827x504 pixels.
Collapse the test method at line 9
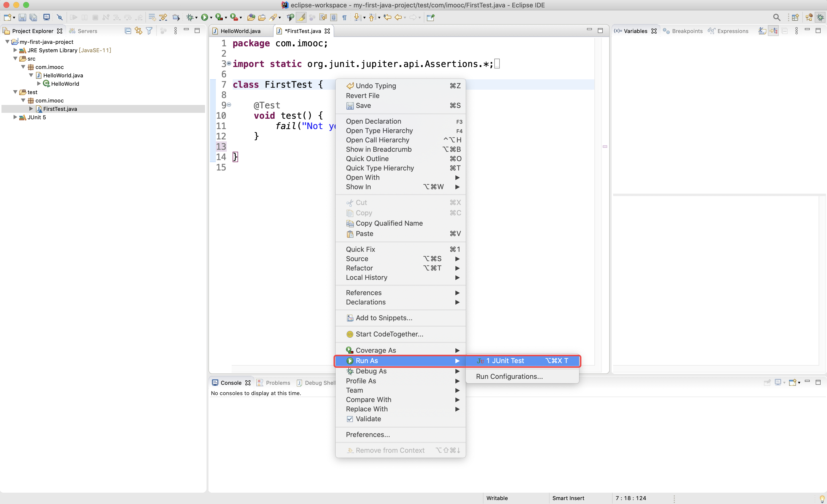[229, 105]
